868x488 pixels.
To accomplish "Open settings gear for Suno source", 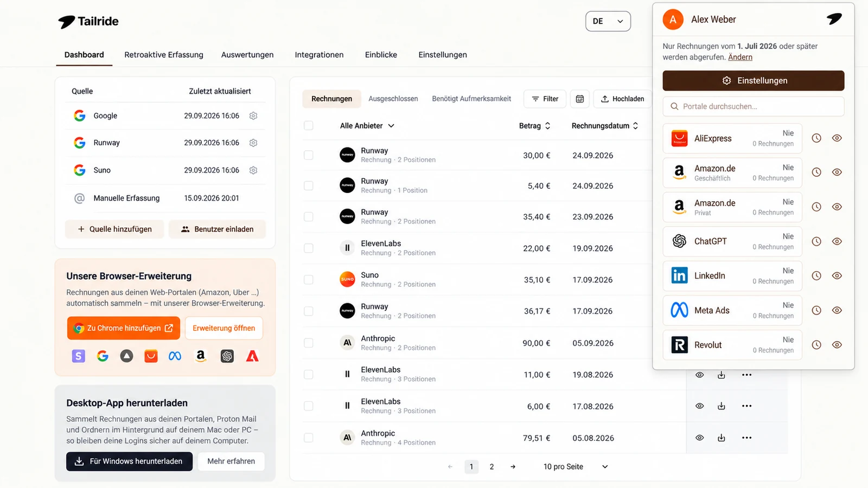I will coord(253,170).
